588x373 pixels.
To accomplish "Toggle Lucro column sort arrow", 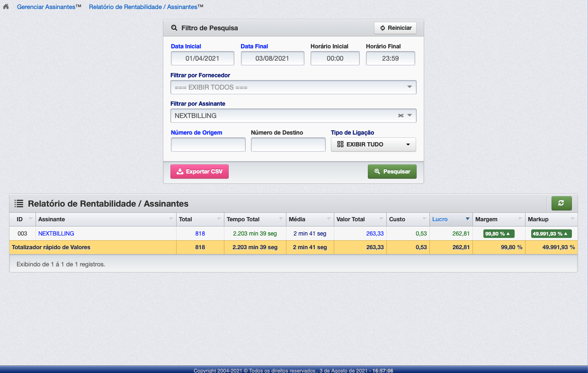I will click(x=468, y=219).
